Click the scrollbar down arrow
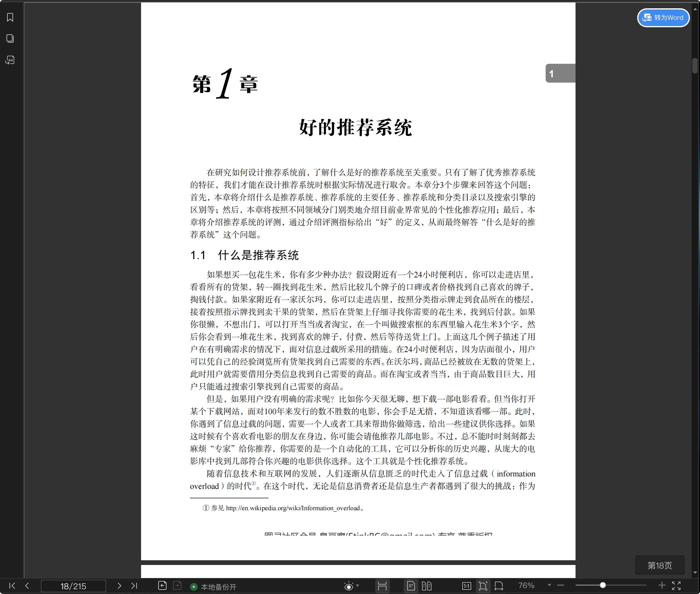This screenshot has height=594, width=700. (695, 572)
